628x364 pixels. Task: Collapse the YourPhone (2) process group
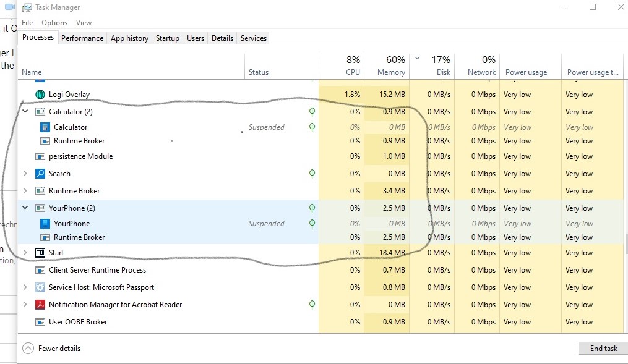pyautogui.click(x=25, y=208)
